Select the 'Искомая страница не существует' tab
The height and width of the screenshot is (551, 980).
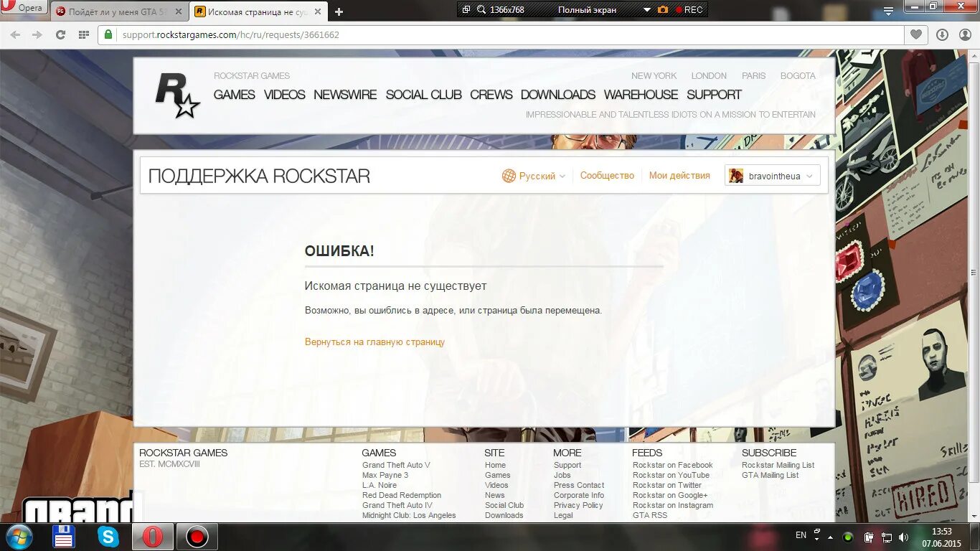pos(258,11)
